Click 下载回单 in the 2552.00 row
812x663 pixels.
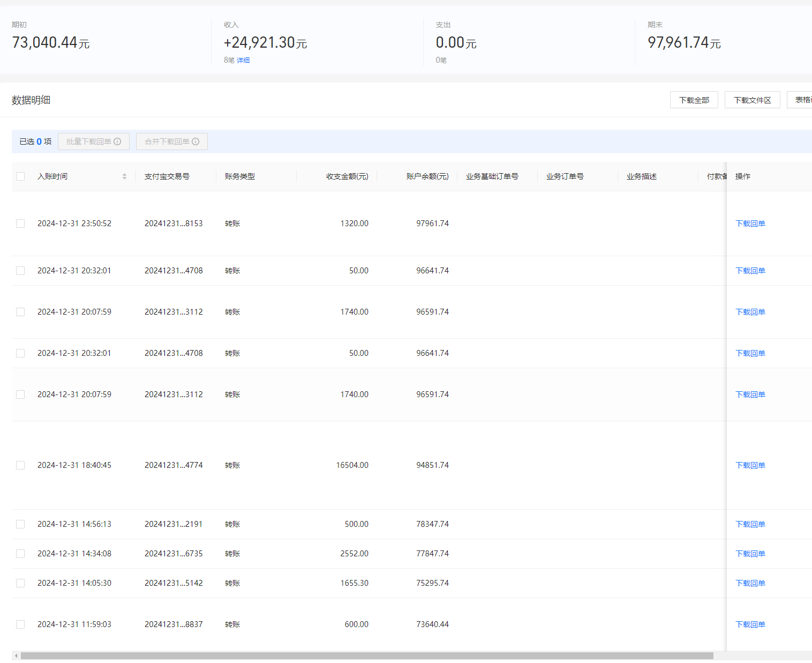click(x=750, y=554)
